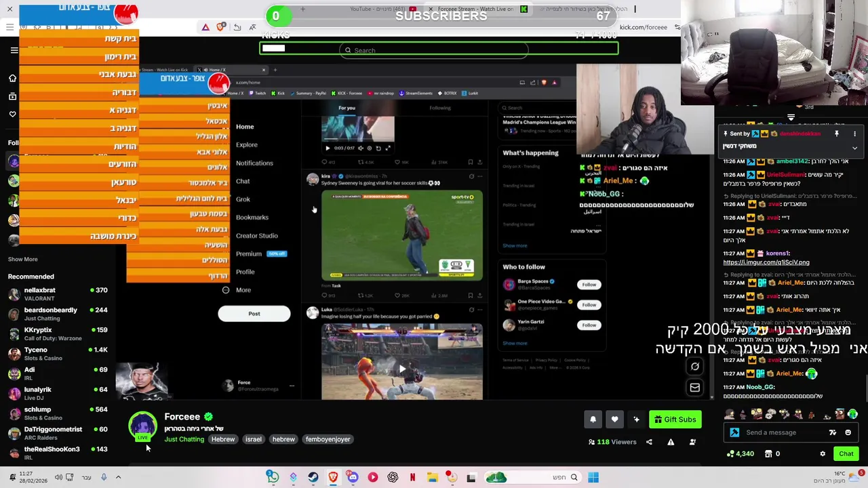Image resolution: width=868 pixels, height=488 pixels.
Task: Open Netflix from the taskbar
Action: click(x=412, y=477)
